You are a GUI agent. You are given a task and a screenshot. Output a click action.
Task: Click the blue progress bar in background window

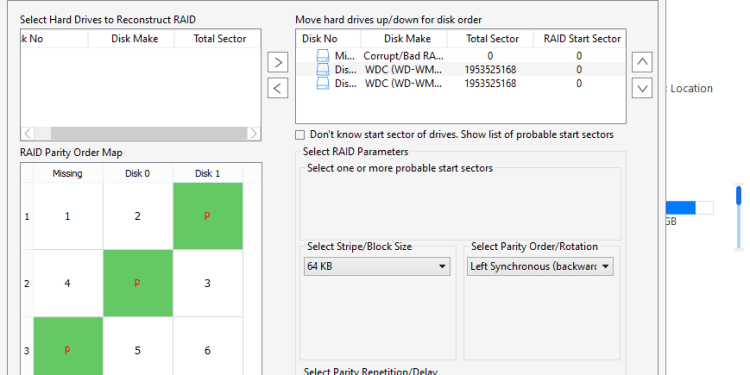(x=680, y=208)
